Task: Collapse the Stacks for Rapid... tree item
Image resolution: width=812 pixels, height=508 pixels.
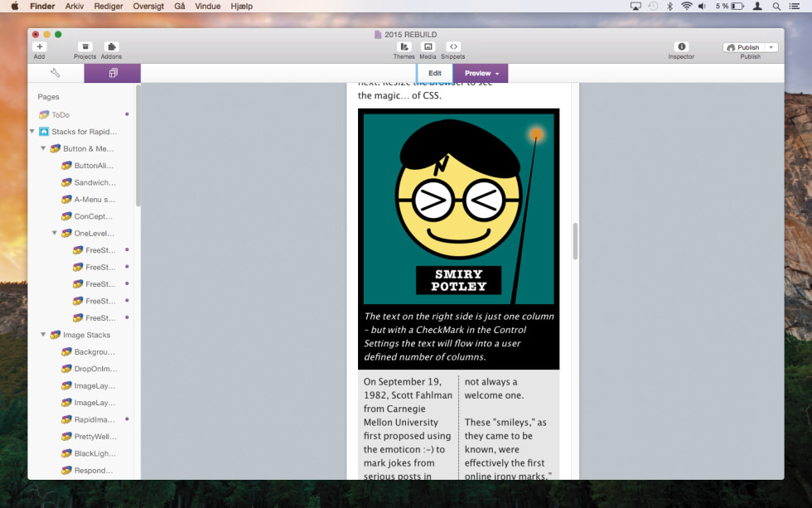Action: click(x=32, y=132)
